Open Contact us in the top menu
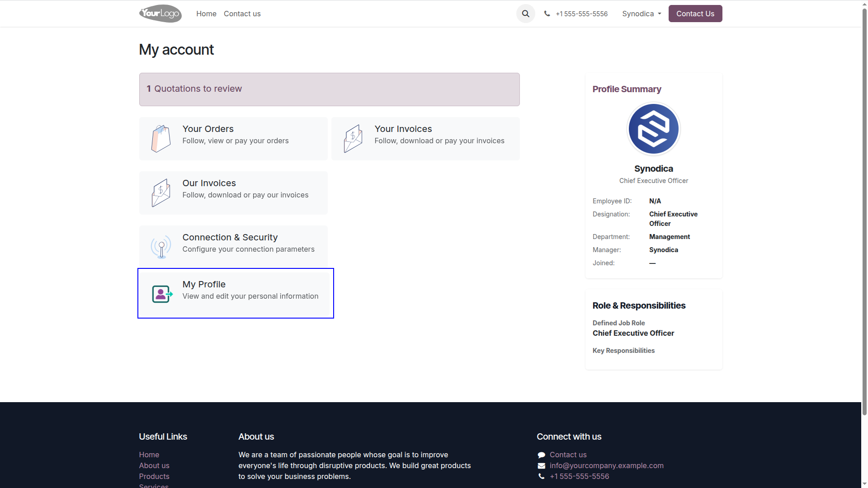Viewport: 868px width, 488px height. click(242, 14)
